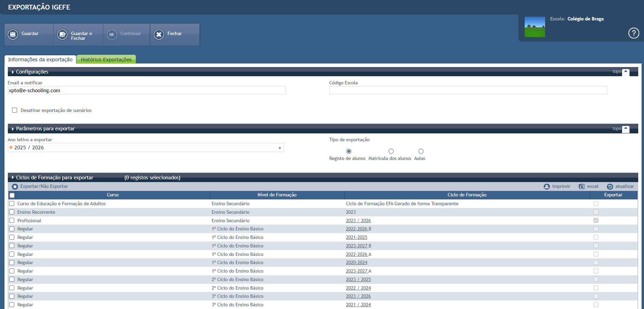Switch to Informações da exportação tab

point(40,60)
